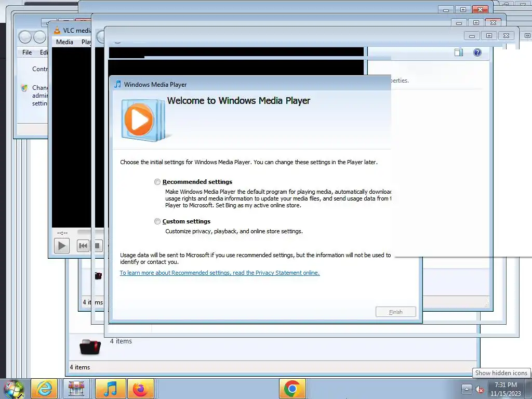Click the VLC play button
The height and width of the screenshot is (399, 532).
point(62,246)
